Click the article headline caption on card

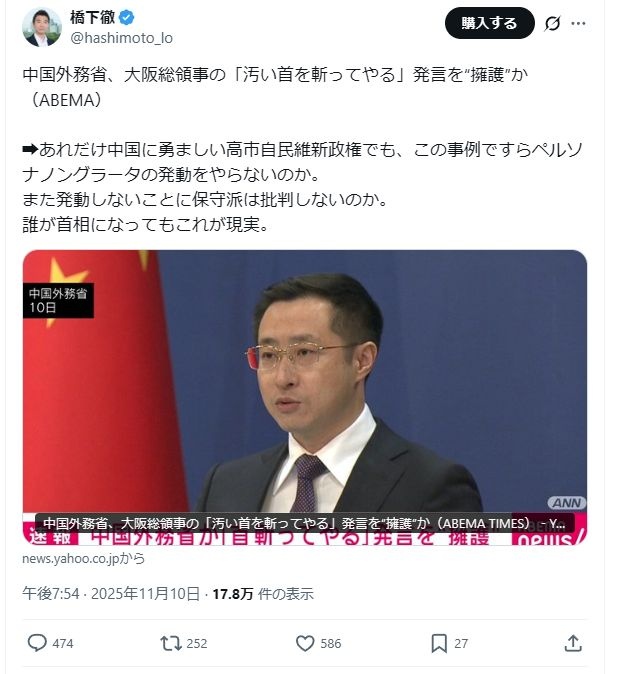click(304, 523)
